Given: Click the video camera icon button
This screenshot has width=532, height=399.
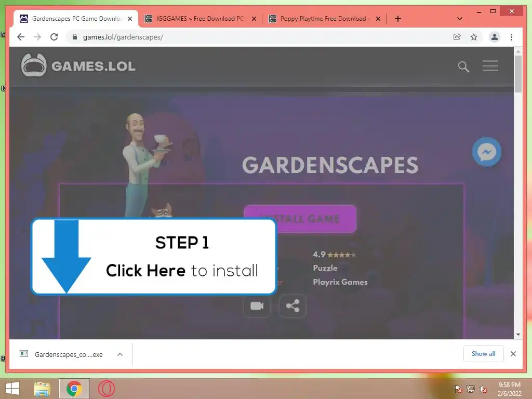Looking at the screenshot, I should [257, 306].
